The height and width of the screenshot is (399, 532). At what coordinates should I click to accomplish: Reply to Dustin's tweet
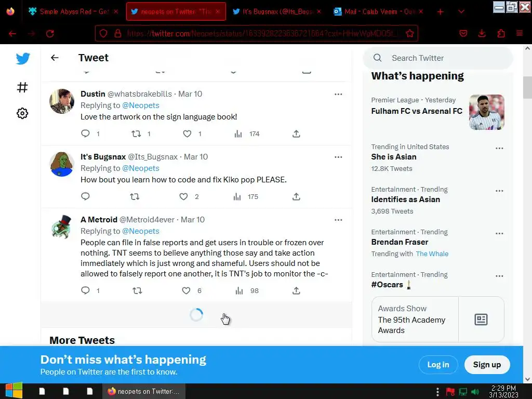point(85,134)
